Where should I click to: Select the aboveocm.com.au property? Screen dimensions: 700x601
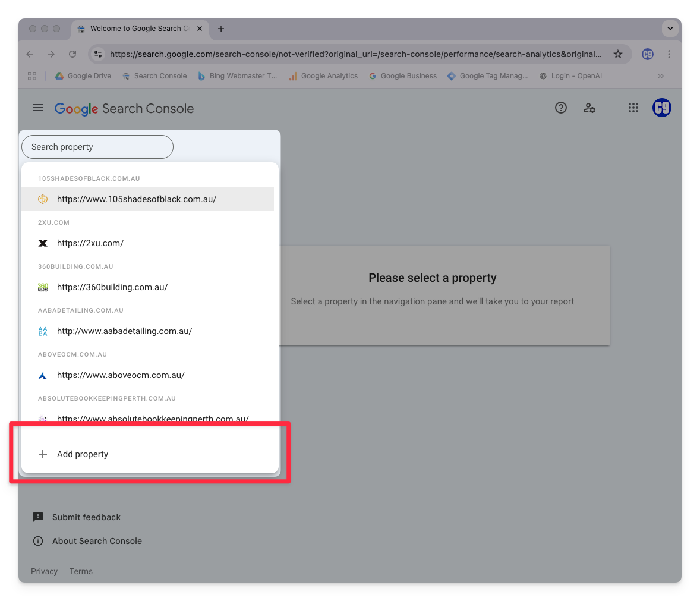(x=121, y=375)
